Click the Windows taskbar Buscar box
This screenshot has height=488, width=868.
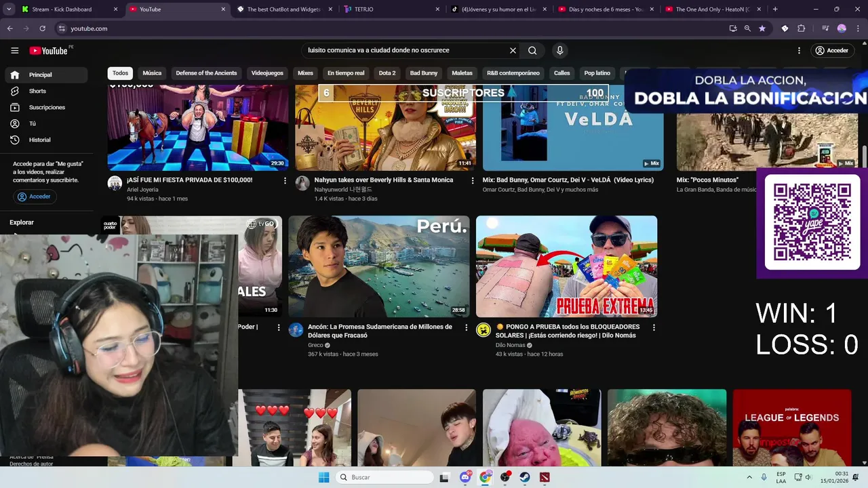[x=384, y=477]
